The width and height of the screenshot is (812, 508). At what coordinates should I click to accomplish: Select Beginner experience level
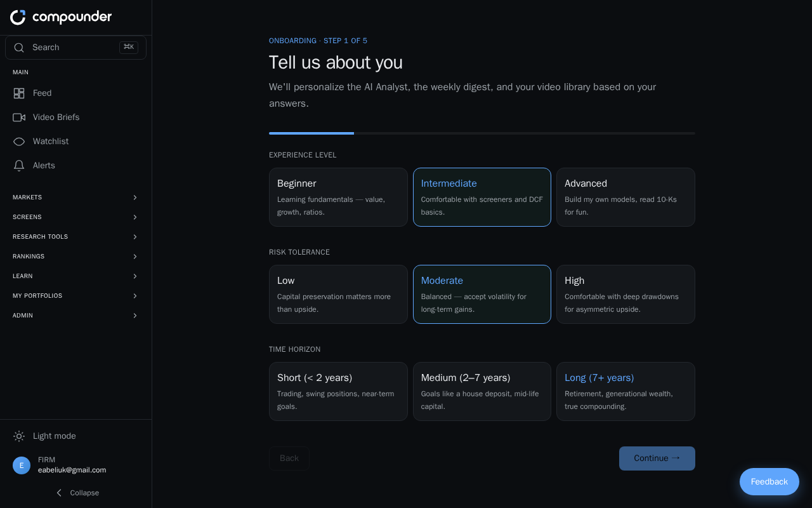tap(338, 197)
